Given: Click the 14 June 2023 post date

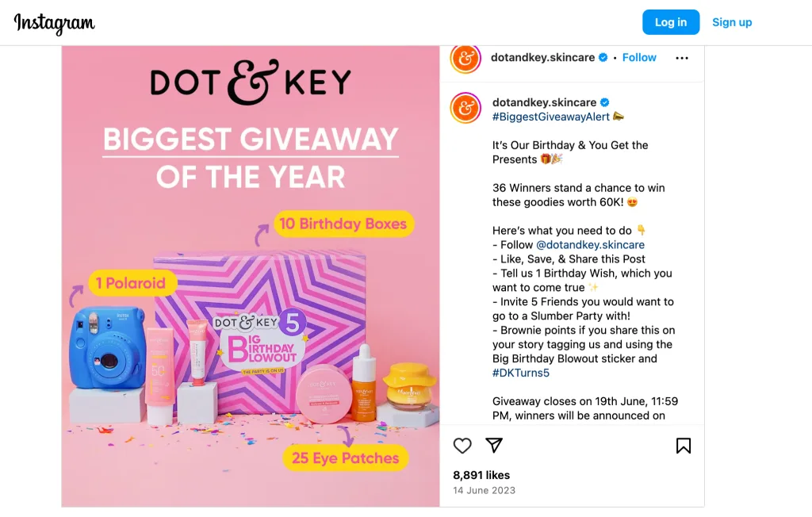Looking at the screenshot, I should [x=484, y=490].
